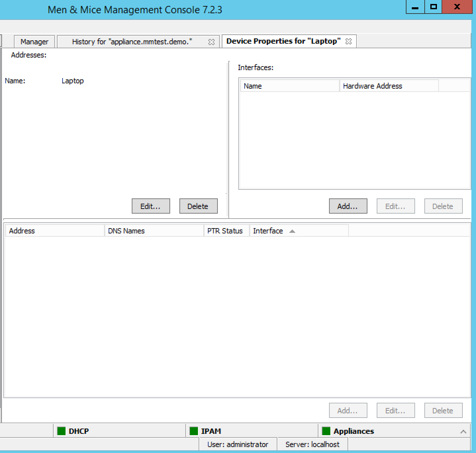
Task: Close the Device Properties for Laptop tab
Action: click(x=348, y=41)
